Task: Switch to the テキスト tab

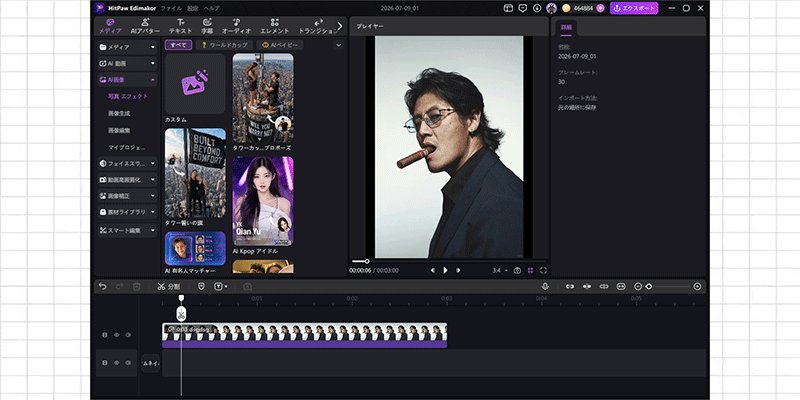Action: [x=181, y=26]
